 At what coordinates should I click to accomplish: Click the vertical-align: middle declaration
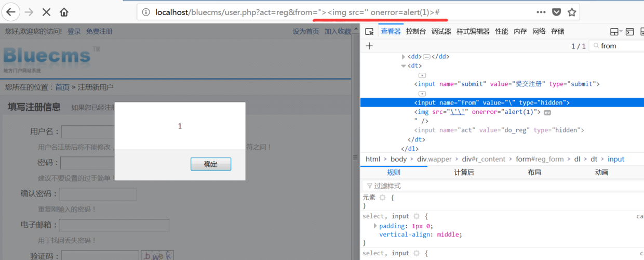tap(420, 235)
